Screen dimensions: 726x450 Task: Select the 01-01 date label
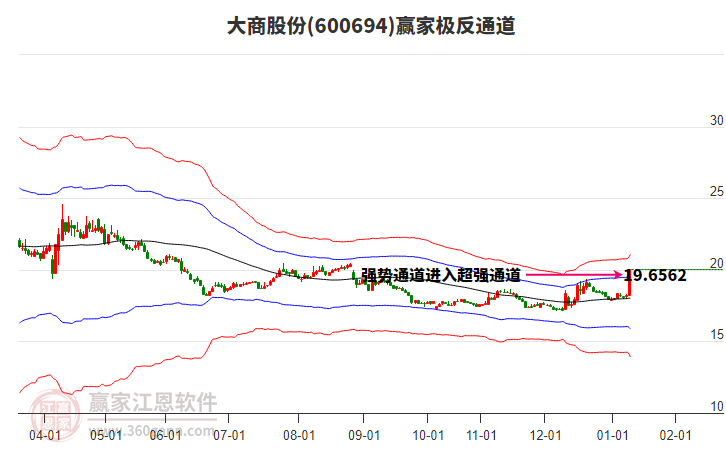(x=613, y=436)
